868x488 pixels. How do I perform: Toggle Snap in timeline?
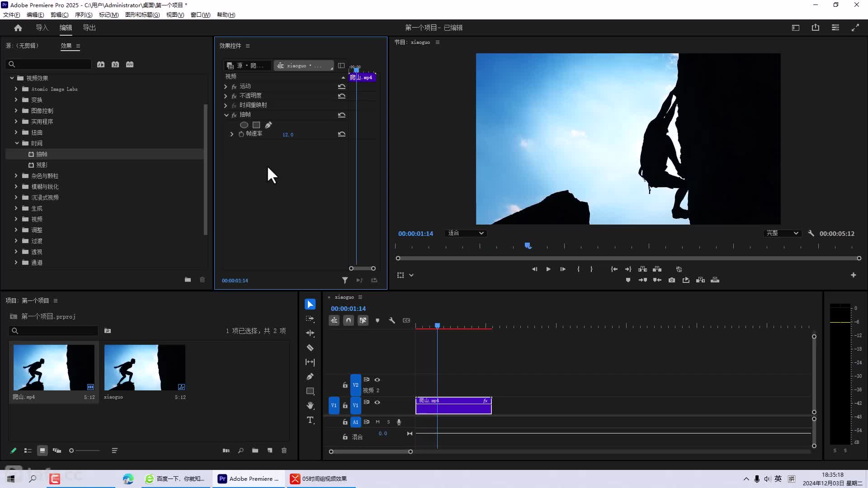click(x=349, y=320)
